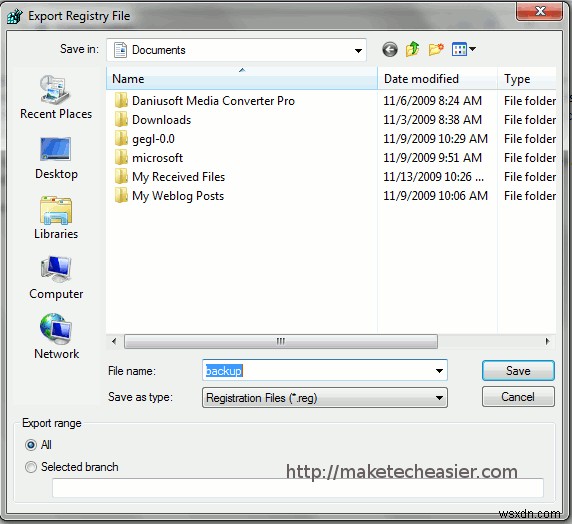Select the microsoft folder name
The height and width of the screenshot is (524, 572).
coord(157,158)
